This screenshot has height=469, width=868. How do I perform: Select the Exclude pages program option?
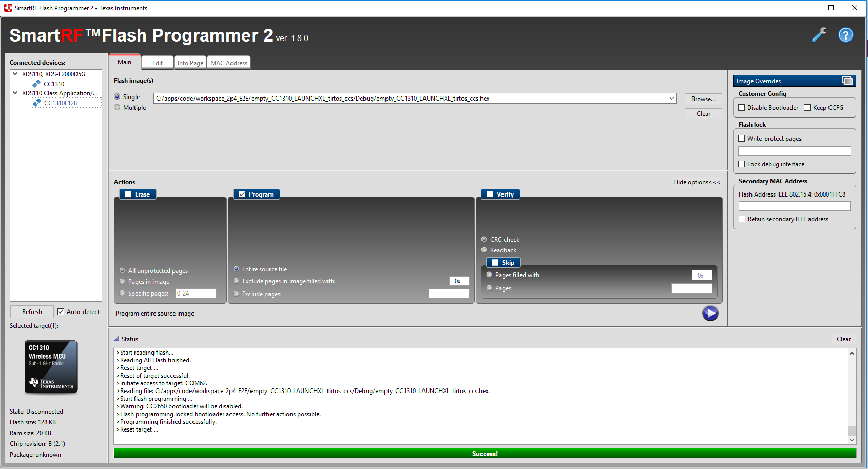coord(236,294)
